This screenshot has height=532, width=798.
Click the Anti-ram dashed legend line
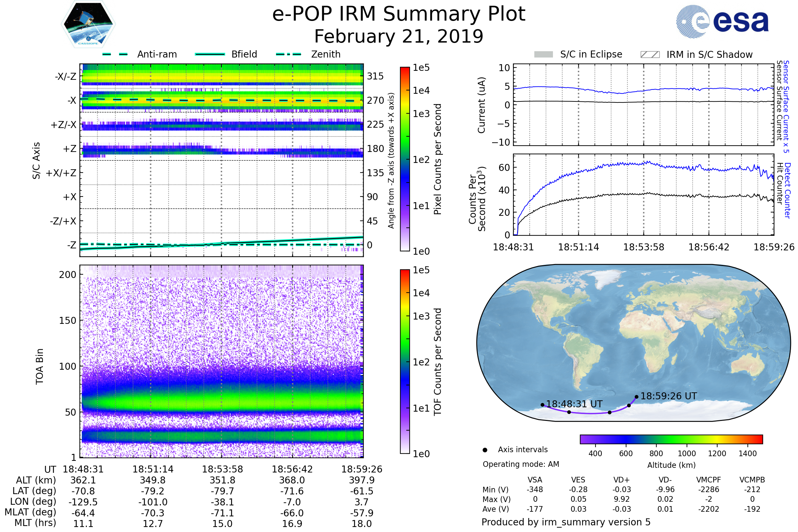115,54
